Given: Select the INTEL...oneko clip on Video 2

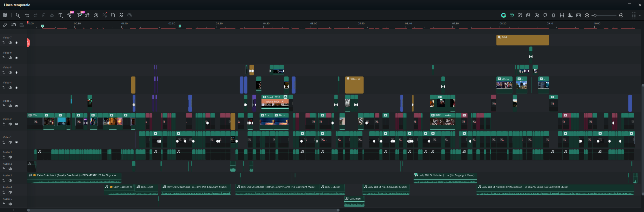Looking at the screenshot, I should click(442, 121).
